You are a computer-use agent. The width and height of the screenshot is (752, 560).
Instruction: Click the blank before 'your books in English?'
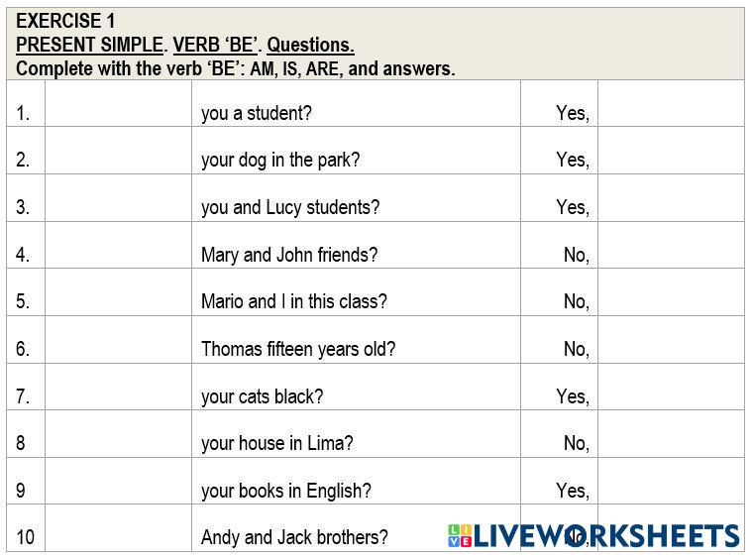(x=118, y=482)
